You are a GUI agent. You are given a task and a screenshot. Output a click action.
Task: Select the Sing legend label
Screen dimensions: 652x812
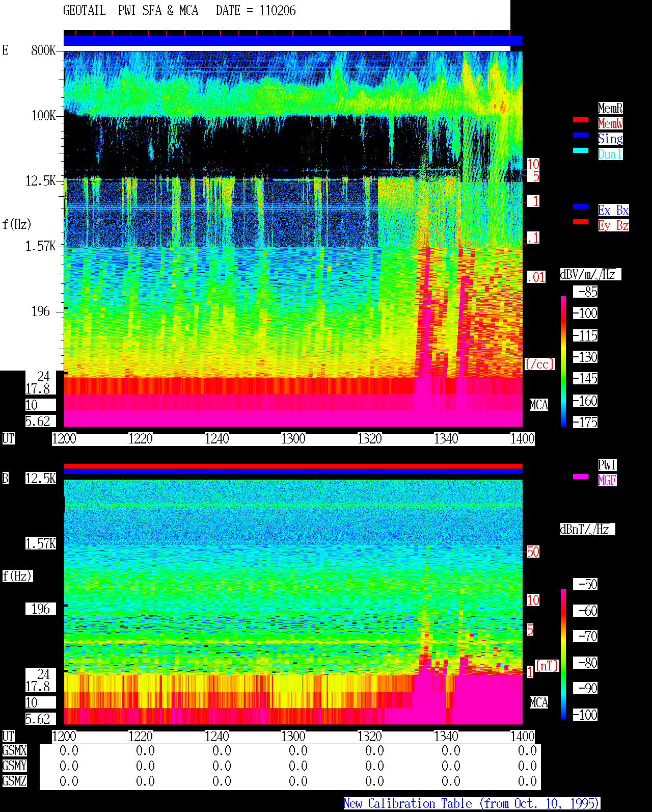[610, 139]
